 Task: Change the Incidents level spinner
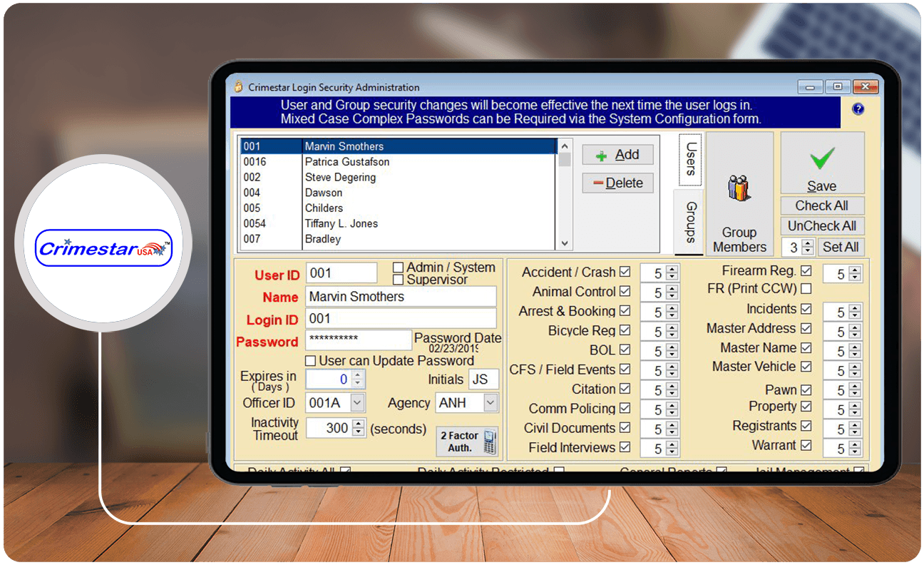pos(855,312)
